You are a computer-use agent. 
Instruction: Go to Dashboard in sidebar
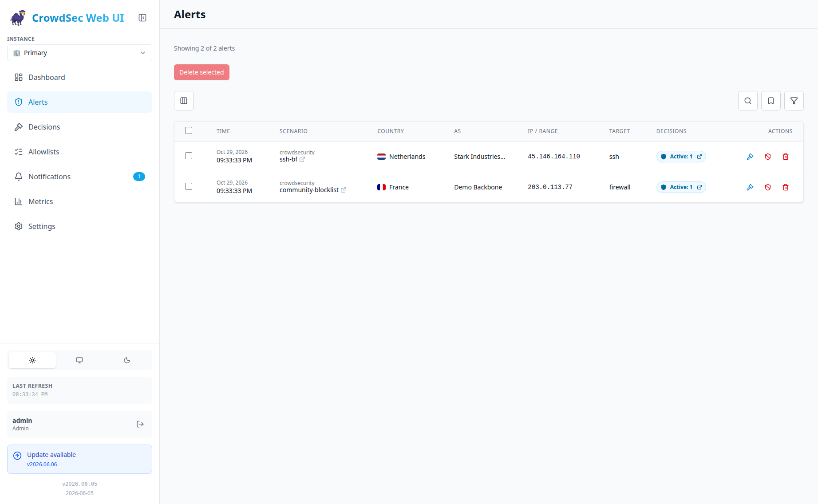[x=79, y=77]
